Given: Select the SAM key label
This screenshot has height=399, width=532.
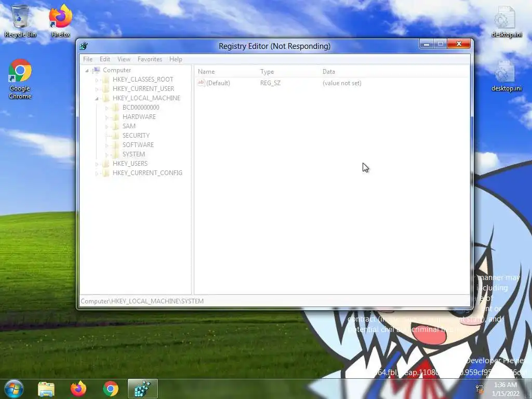Looking at the screenshot, I should 129,126.
